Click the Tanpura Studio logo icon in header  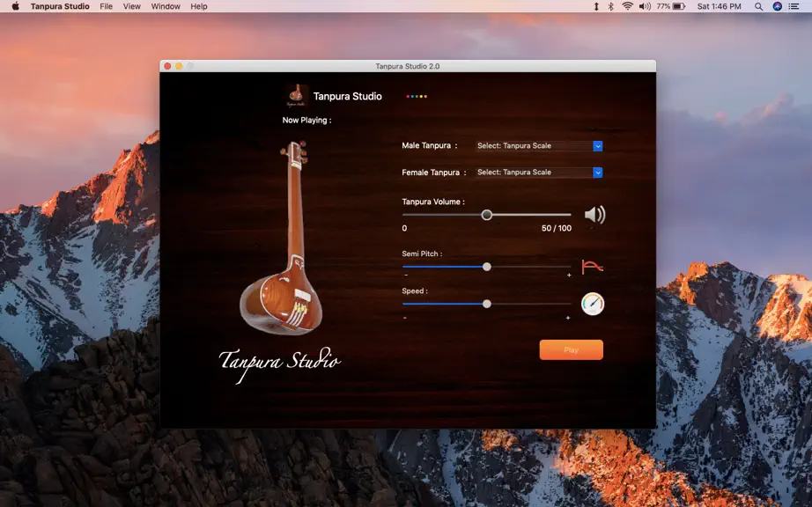coord(296,96)
